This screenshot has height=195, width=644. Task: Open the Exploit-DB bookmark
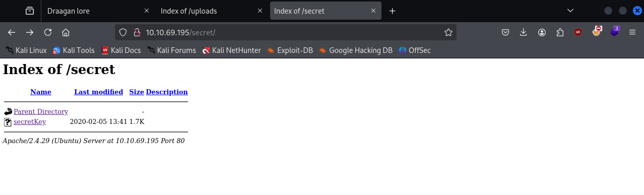[x=290, y=50]
